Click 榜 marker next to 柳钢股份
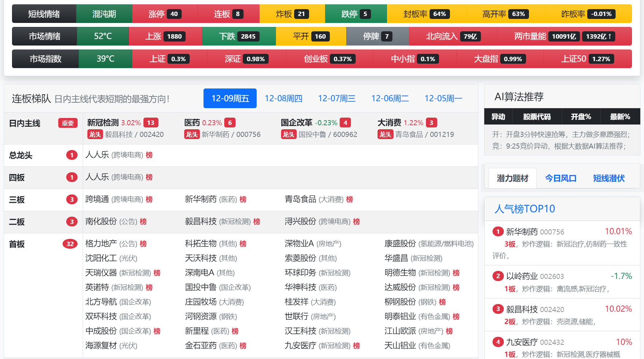644x359 pixels. pyautogui.click(x=442, y=302)
